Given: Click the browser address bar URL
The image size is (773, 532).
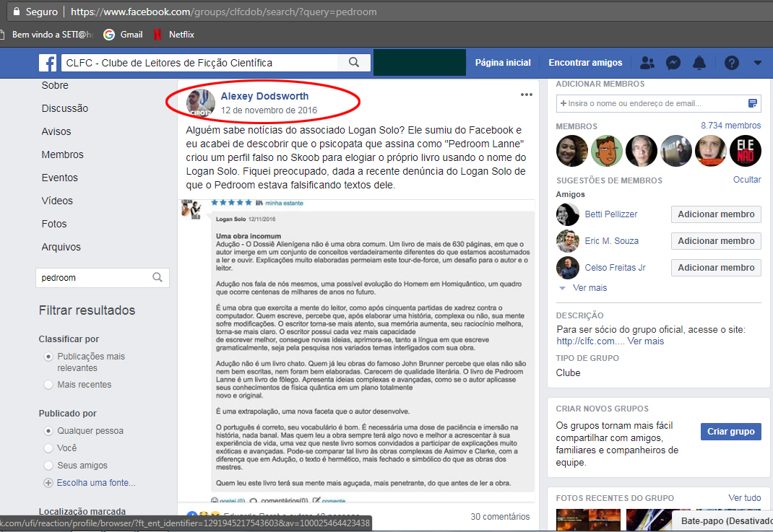Looking at the screenshot, I should click(x=224, y=12).
